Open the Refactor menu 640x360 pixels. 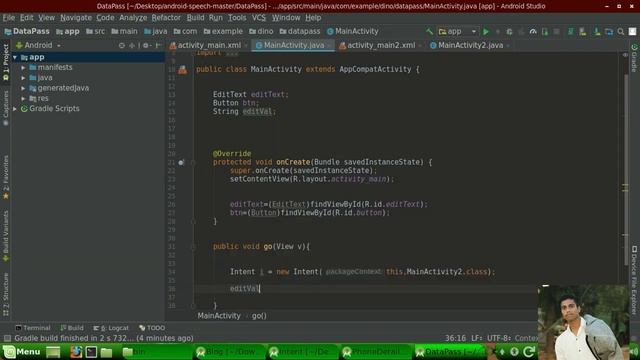point(166,18)
